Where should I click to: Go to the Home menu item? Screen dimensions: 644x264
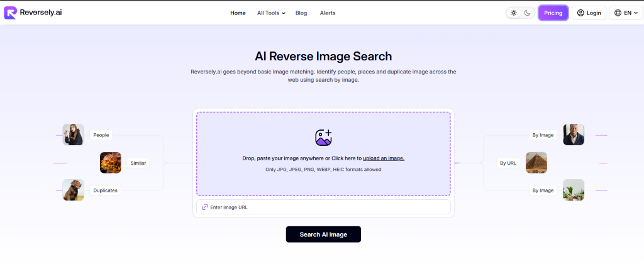(x=238, y=13)
